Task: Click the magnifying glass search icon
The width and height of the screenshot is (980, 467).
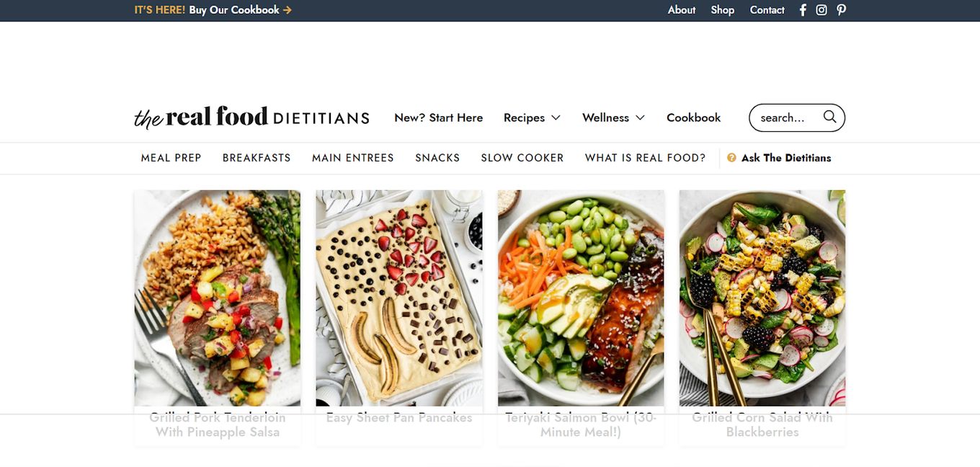Action: (x=829, y=117)
